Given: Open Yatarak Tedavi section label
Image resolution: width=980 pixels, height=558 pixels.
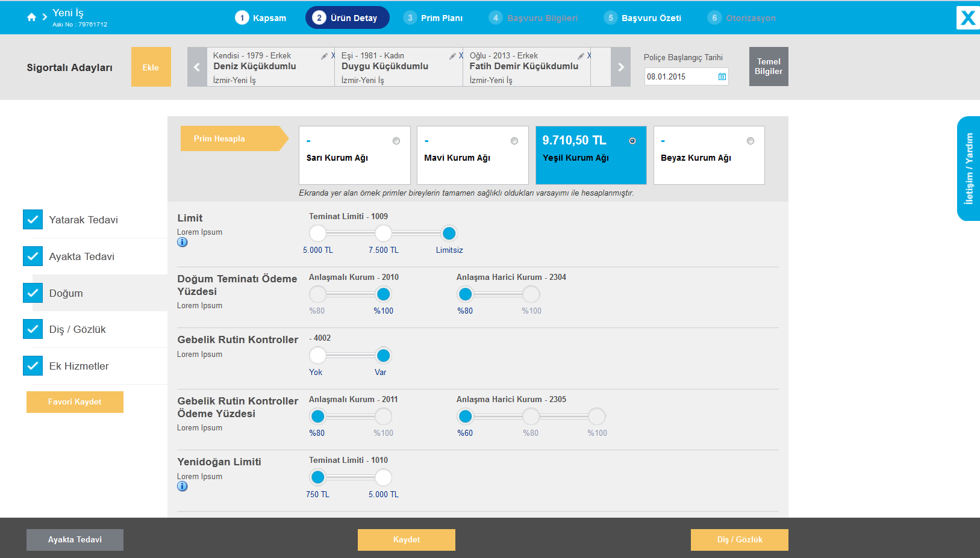Looking at the screenshot, I should point(84,220).
